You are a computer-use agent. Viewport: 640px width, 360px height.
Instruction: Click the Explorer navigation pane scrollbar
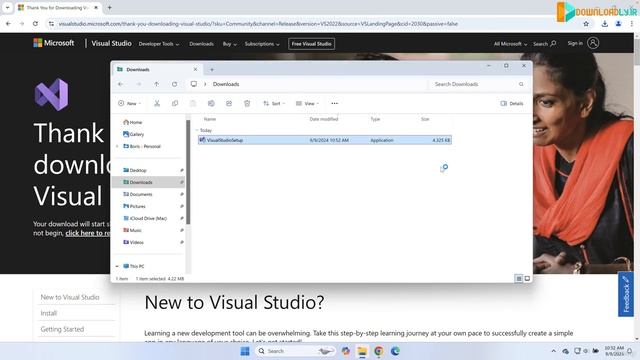[x=188, y=172]
